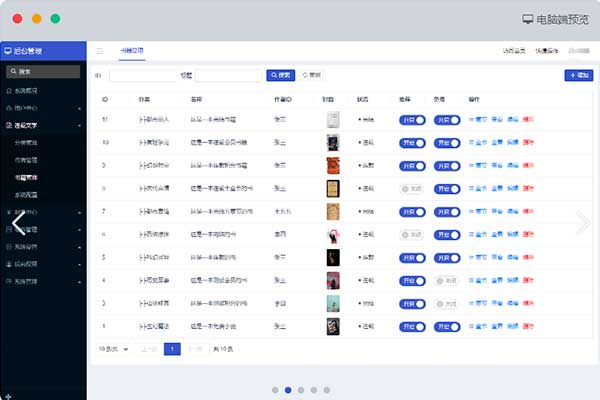Click the monitor icon beside 后台管理
Screen dimensions: 600x400
(x=8, y=51)
